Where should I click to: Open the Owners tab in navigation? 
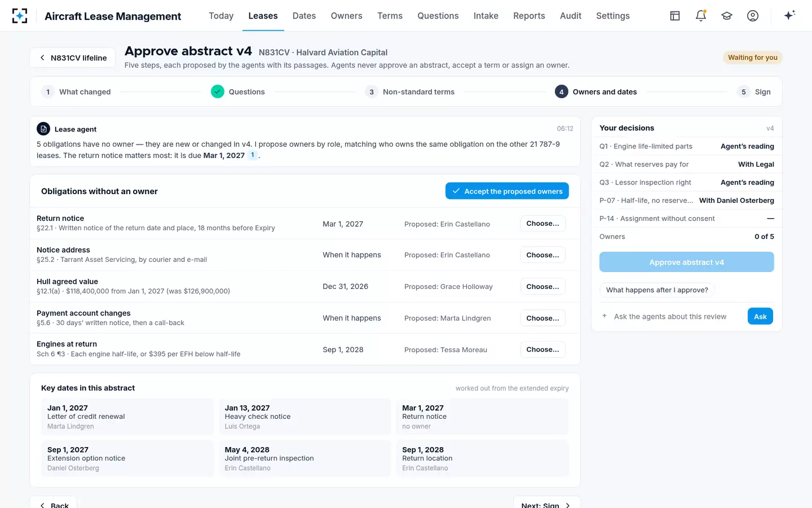click(346, 16)
